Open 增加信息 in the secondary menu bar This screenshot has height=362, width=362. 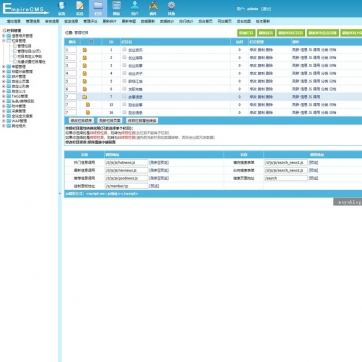[x=14, y=21]
